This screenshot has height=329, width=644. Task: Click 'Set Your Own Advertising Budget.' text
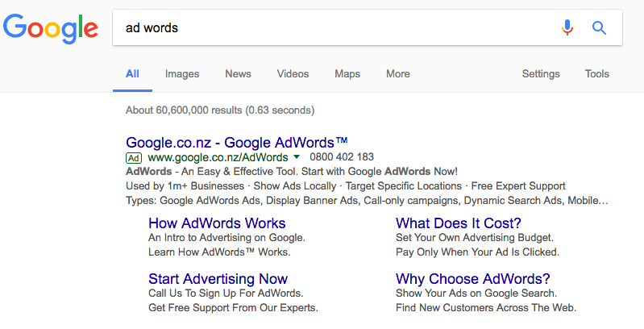tap(475, 237)
